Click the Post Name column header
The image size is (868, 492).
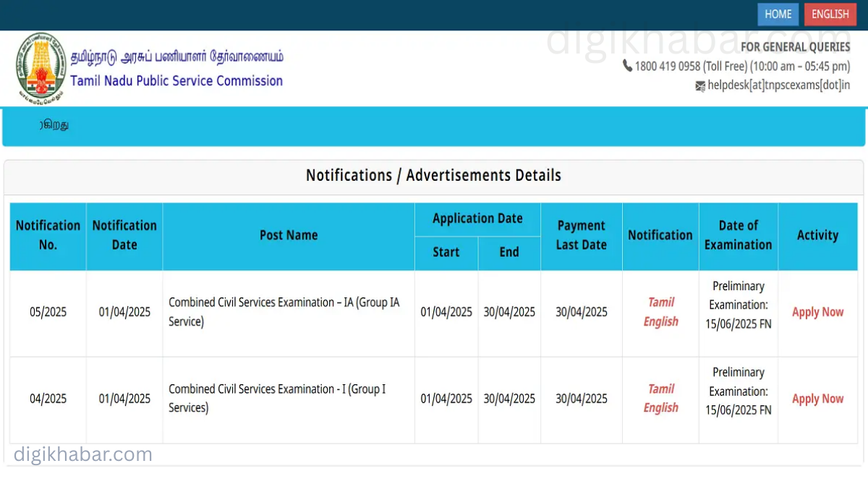[289, 235]
